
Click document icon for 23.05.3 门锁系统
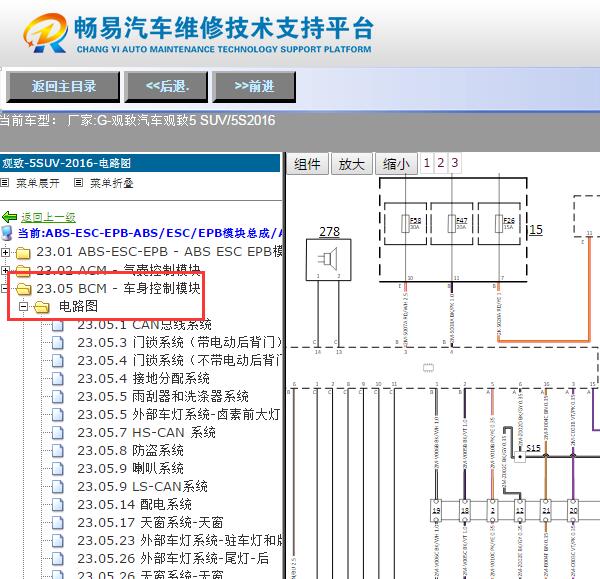[58, 342]
